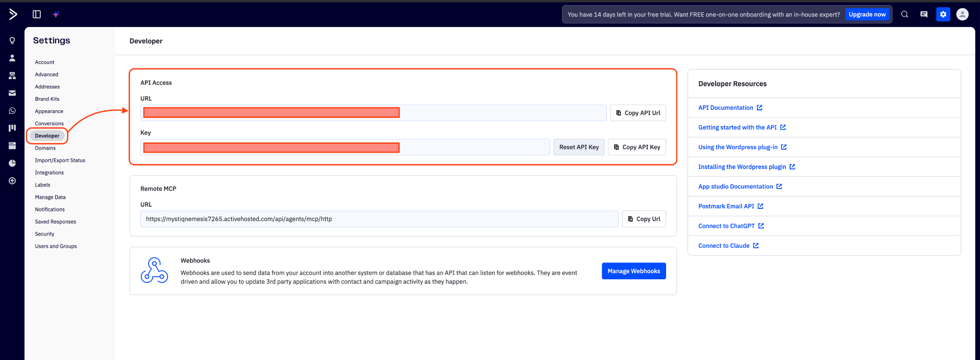Open Import/Export Status settings
This screenshot has height=360, width=980.
click(60, 160)
